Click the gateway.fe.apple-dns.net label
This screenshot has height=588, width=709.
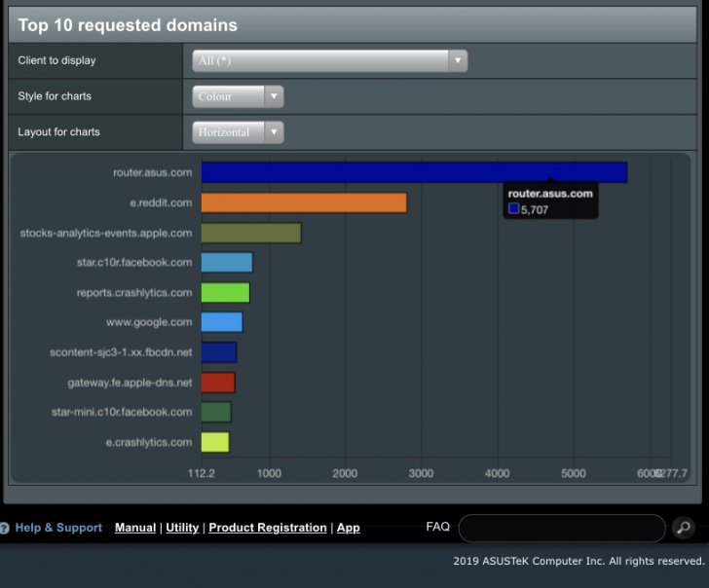pos(130,383)
